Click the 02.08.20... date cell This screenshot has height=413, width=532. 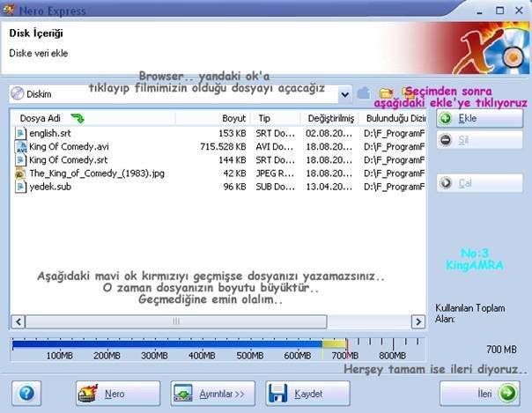329,133
